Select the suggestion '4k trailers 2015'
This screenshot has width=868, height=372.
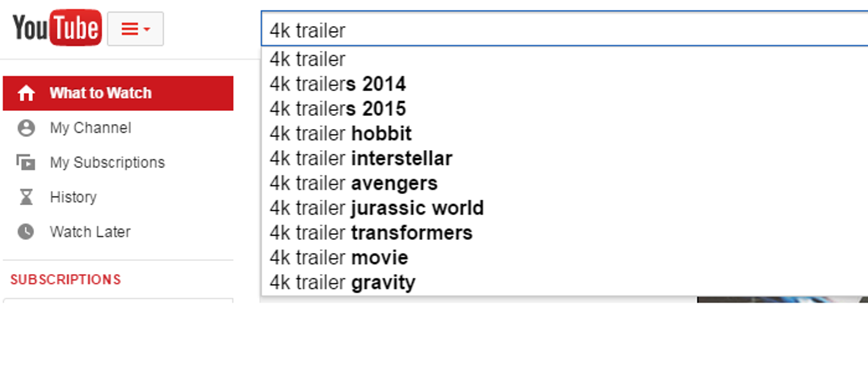(337, 108)
